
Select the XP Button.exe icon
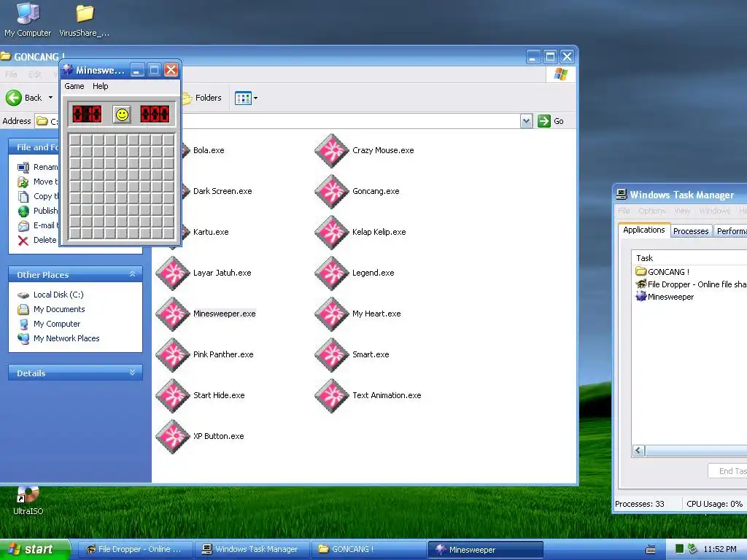173,437
